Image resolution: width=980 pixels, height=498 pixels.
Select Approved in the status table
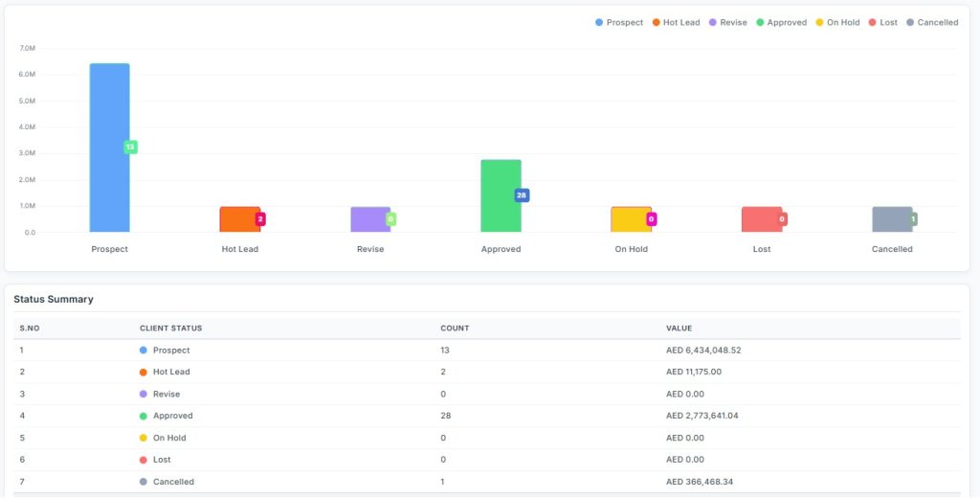point(173,416)
